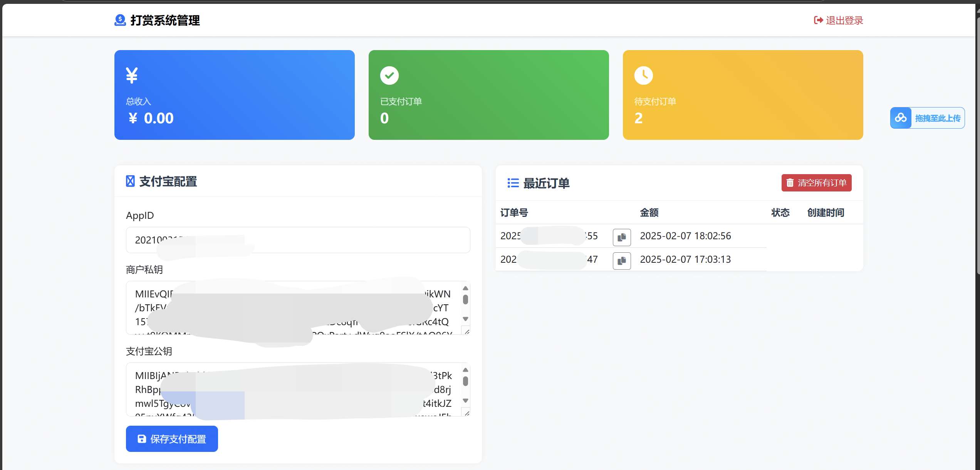Click 保存支付配置 save button
This screenshot has width=980, height=470.
coord(172,439)
